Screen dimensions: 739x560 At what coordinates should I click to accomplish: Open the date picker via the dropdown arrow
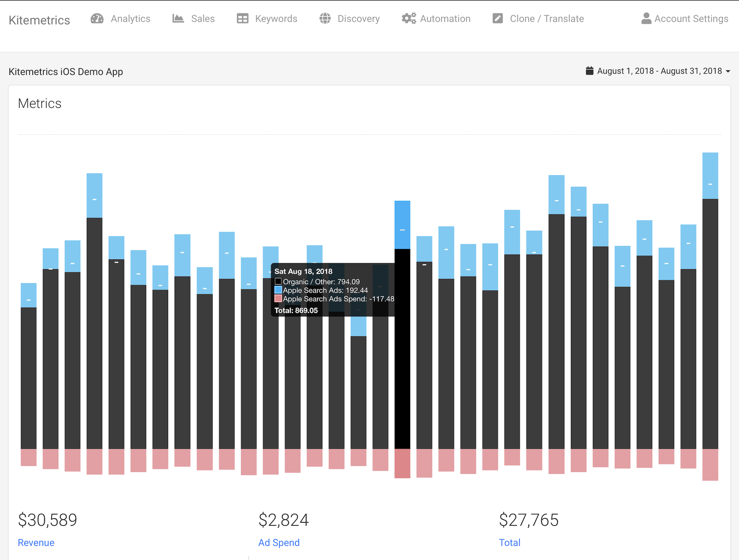(x=729, y=72)
